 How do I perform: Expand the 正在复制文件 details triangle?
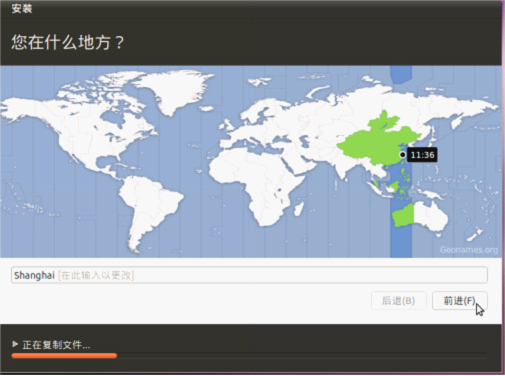[15, 344]
